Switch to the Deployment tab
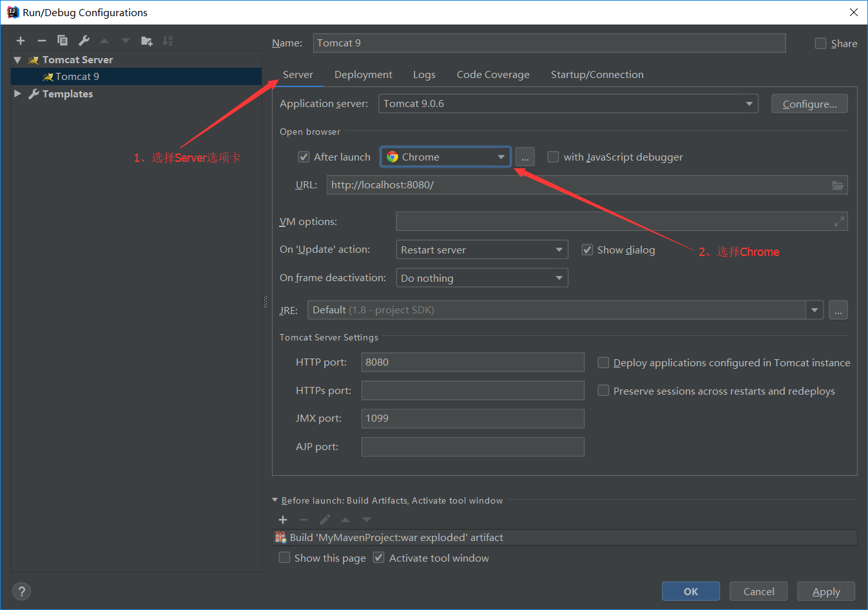The width and height of the screenshot is (868, 610). pyautogui.click(x=363, y=74)
